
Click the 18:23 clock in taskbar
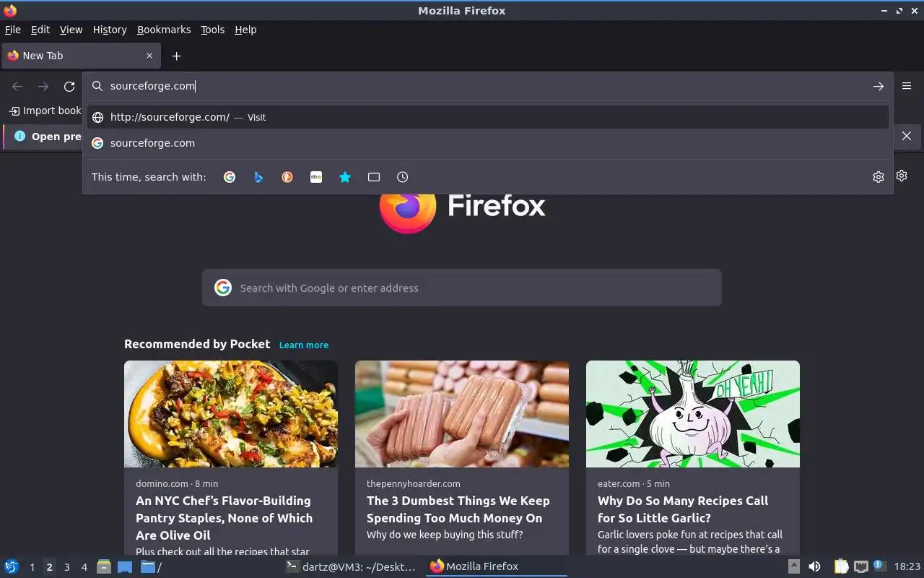[907, 566]
